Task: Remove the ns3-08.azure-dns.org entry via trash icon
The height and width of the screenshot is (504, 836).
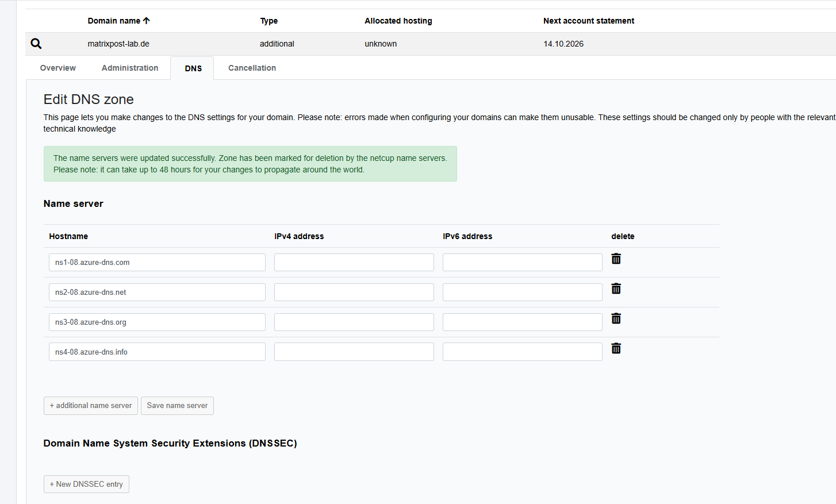Action: (x=616, y=319)
